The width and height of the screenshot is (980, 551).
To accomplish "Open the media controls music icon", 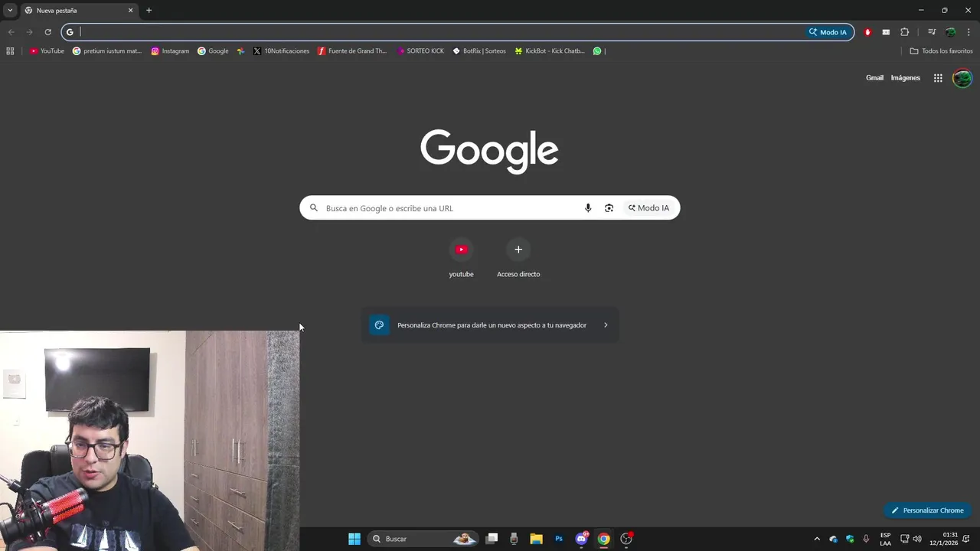I will tap(932, 32).
